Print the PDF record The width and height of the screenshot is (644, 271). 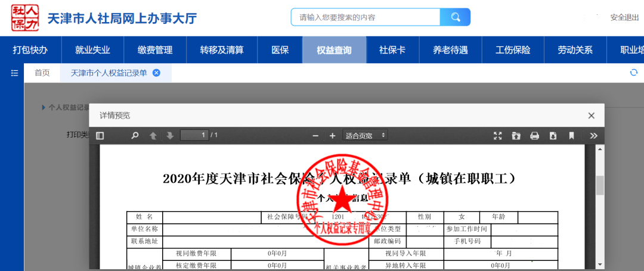coord(534,136)
